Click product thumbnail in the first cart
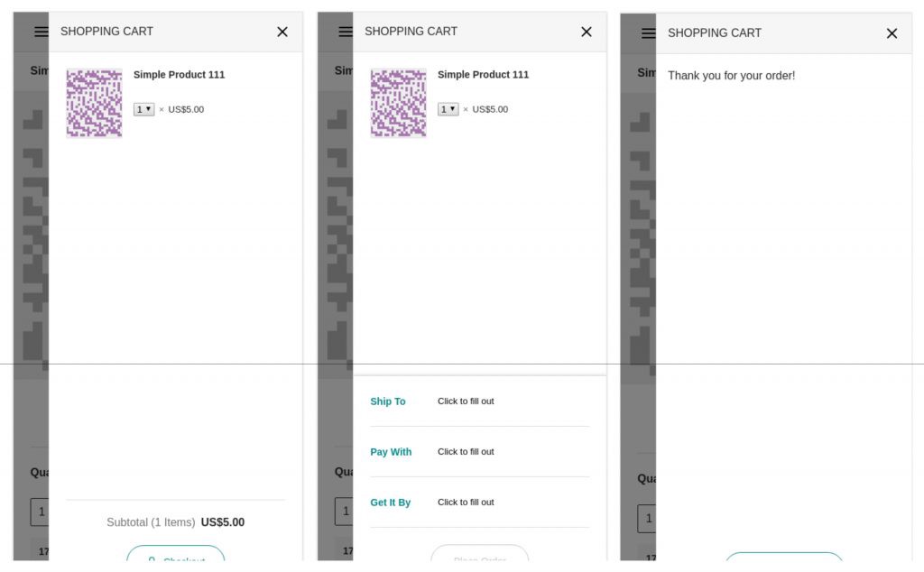 coord(94,103)
